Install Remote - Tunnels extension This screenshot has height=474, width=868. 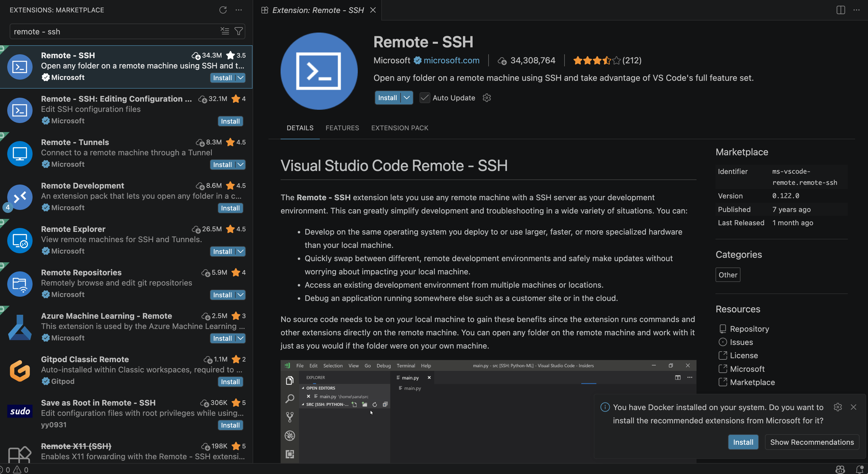[222, 165]
